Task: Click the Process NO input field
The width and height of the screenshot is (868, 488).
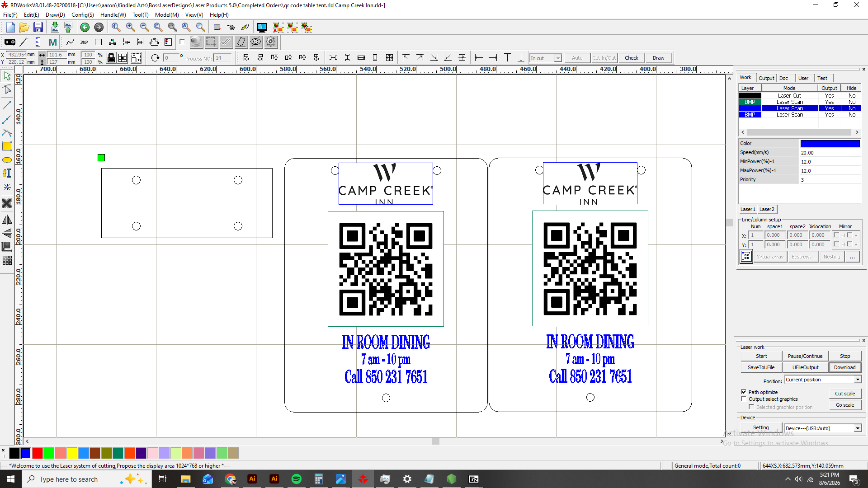Action: pos(222,58)
